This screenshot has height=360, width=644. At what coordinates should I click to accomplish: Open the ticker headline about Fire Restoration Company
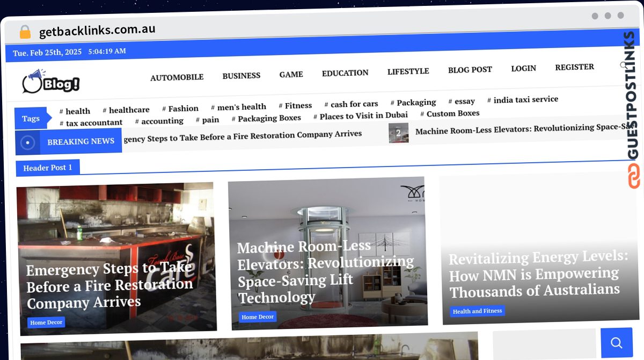tap(243, 136)
